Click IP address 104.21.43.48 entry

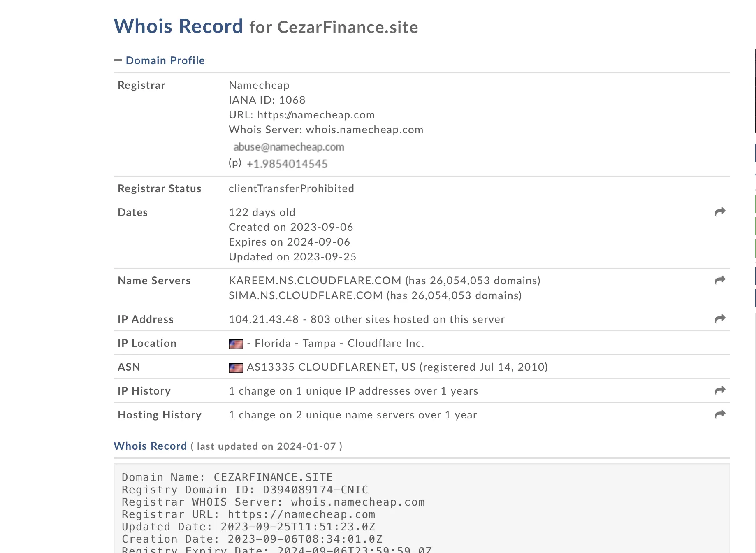pos(366,319)
